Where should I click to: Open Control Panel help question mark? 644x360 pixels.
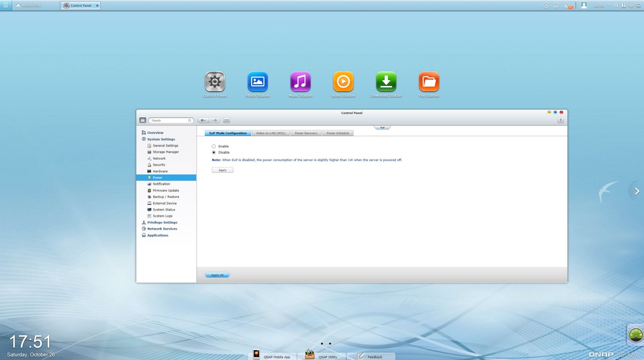pyautogui.click(x=560, y=120)
